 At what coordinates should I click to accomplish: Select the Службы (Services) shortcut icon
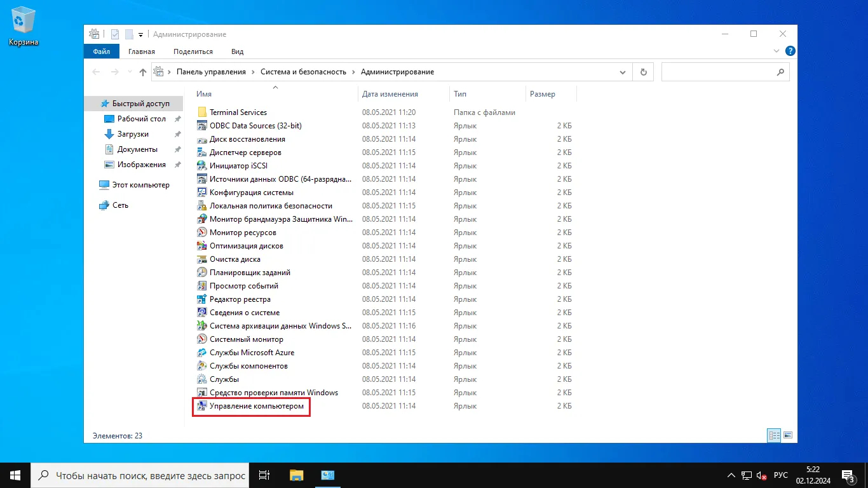(x=202, y=379)
